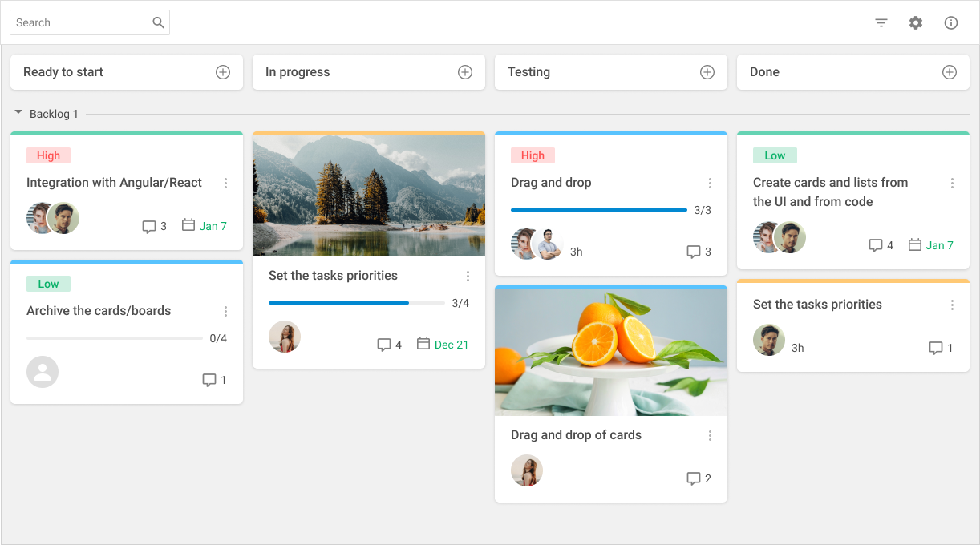Click the comment icon on Archive the cards/boards
This screenshot has height=545, width=980.
(209, 379)
